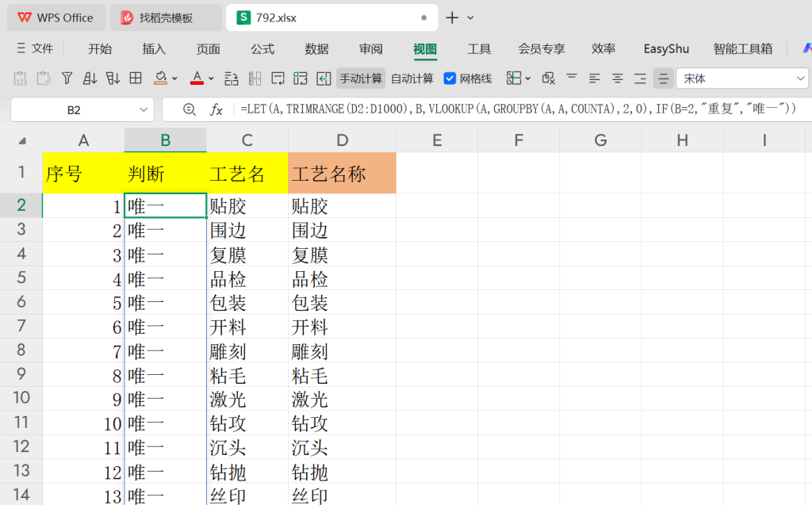
Task: Sort descending with the reversed sort icon
Action: tap(113, 78)
